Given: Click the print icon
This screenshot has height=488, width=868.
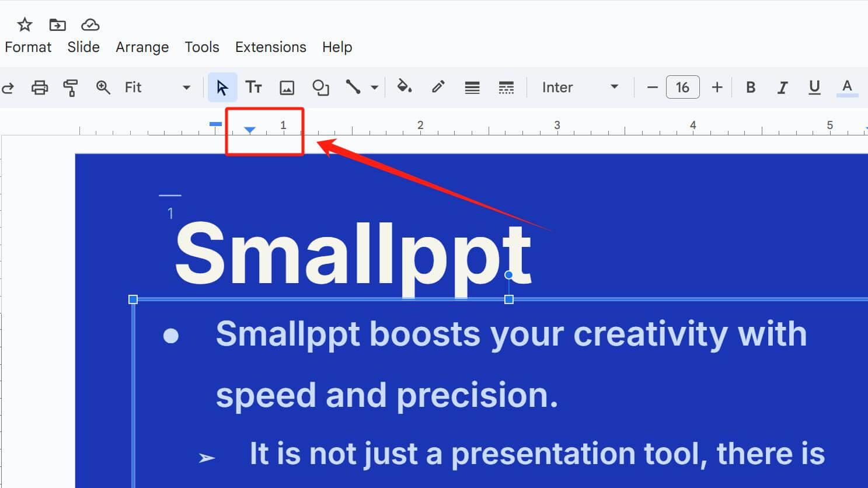Looking at the screenshot, I should tap(40, 88).
